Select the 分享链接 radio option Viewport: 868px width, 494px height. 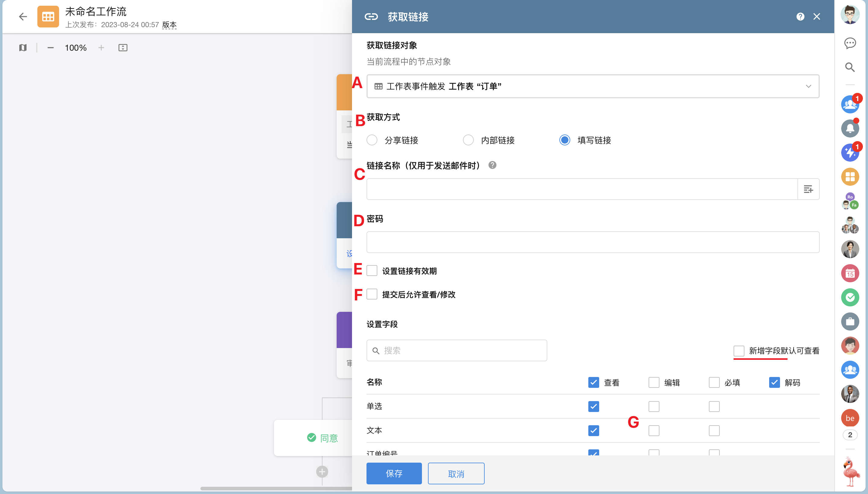tap(372, 140)
